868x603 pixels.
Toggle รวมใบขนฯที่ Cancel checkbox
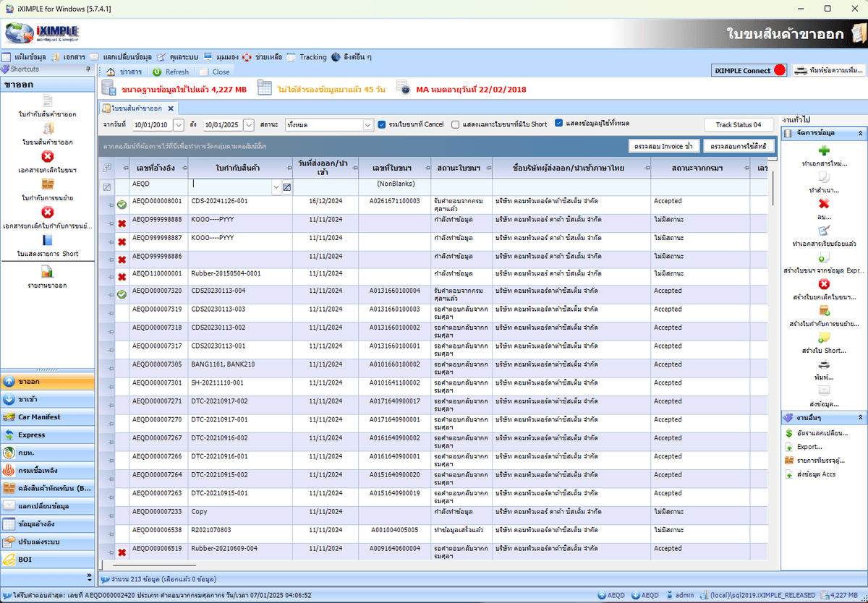(x=381, y=124)
